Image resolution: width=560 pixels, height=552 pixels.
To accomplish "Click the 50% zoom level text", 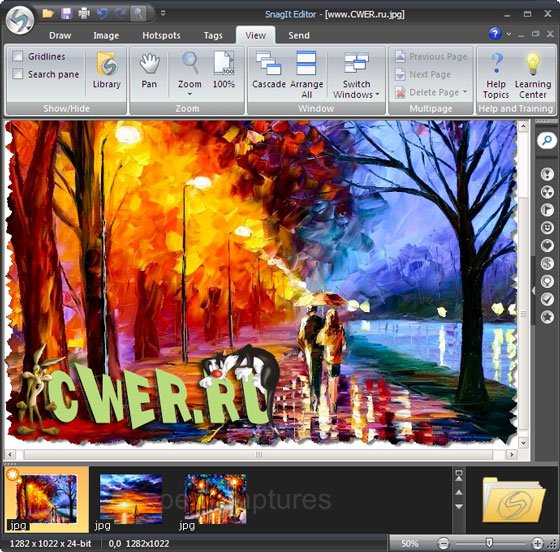I will coord(409,543).
